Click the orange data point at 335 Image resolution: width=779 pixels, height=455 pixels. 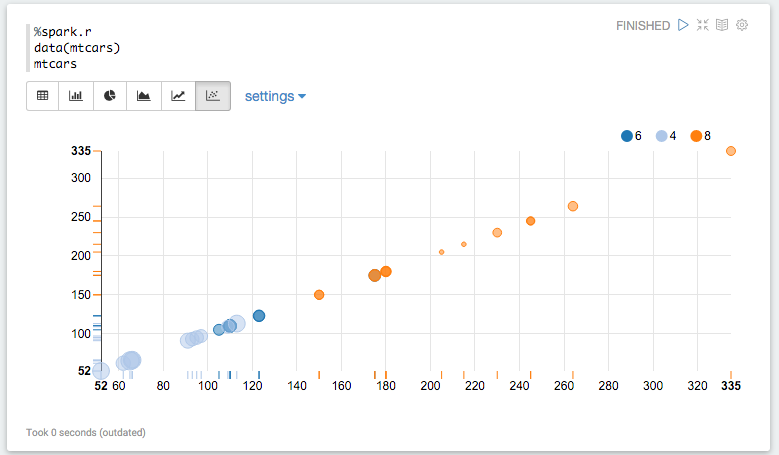731,151
